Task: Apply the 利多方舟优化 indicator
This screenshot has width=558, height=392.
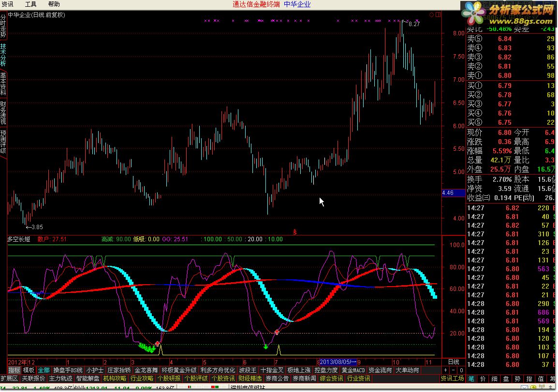Action: 218,370
